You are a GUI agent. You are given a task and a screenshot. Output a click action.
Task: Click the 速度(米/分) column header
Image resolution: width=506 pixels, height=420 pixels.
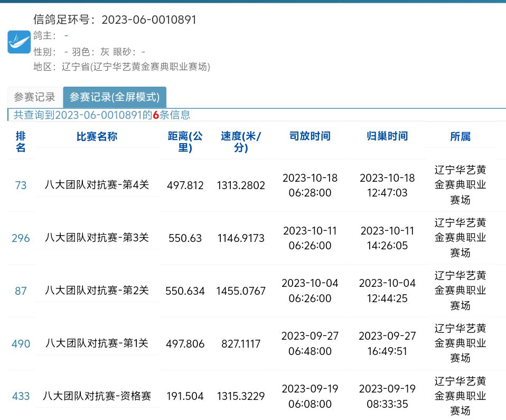point(241,142)
